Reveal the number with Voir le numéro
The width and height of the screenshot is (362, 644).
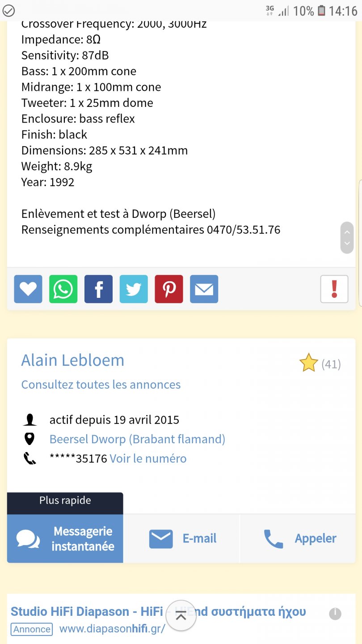[148, 458]
